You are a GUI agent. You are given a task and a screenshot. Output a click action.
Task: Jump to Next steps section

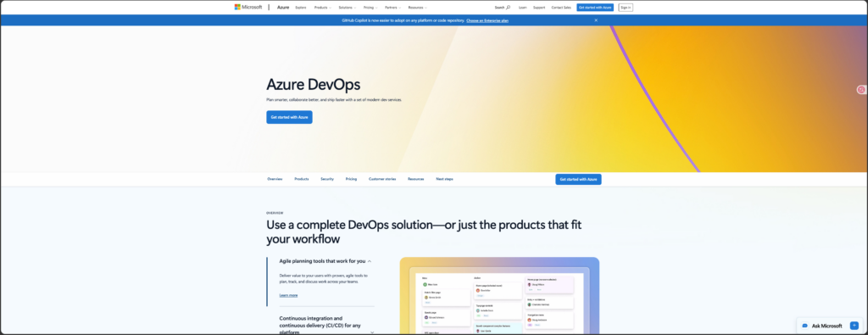(x=444, y=180)
